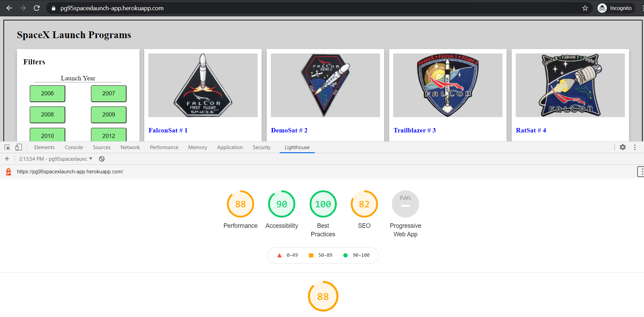Open DevTools three-dot customize menu
Screen dimensions: 644x317
pyautogui.click(x=635, y=147)
